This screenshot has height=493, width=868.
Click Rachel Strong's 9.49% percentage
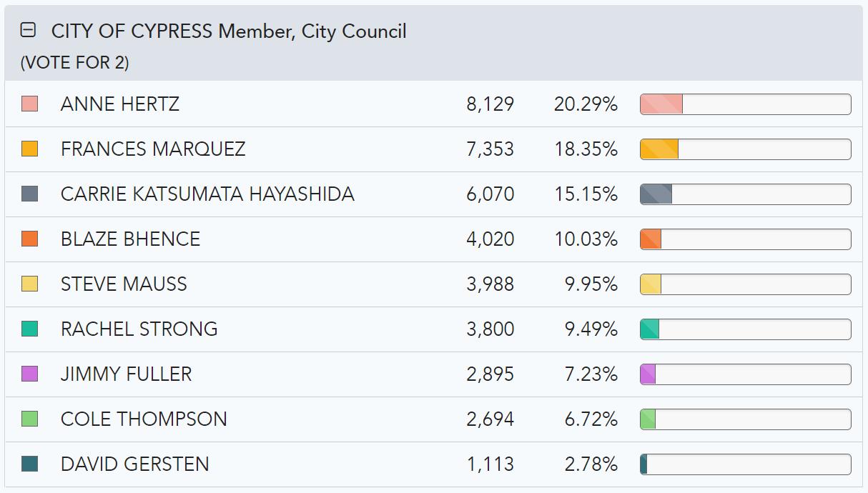click(591, 329)
